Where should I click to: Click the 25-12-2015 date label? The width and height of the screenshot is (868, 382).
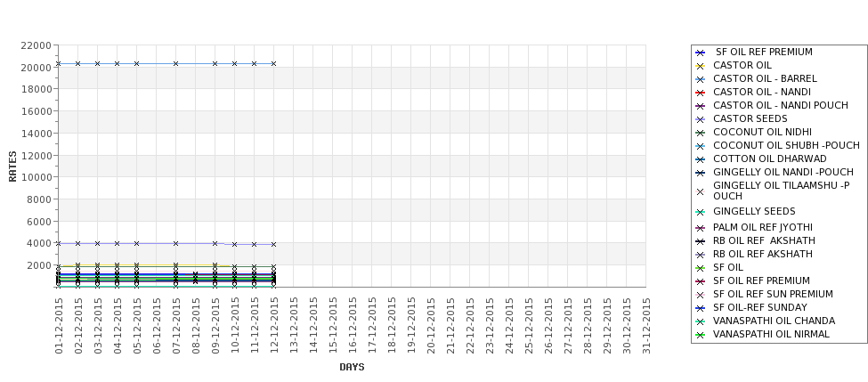(529, 326)
